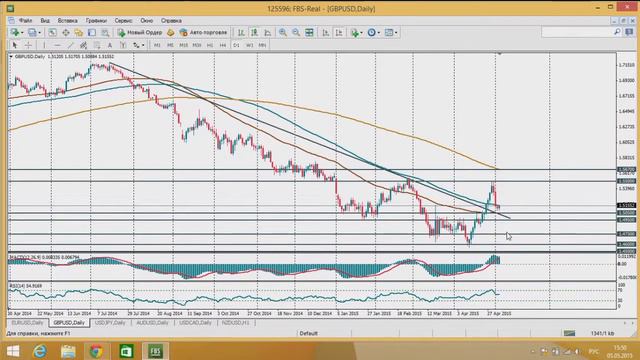Screen dimensions: 640x360
Task: Switch timeframe to H1
Action: point(210,45)
